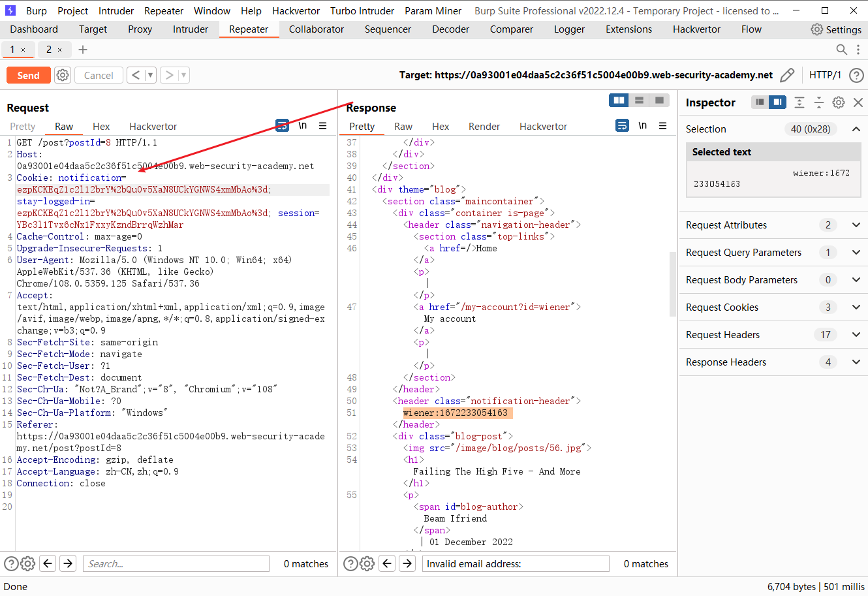Dock Inspector to the left layout toggle
The image size is (868, 596).
pyautogui.click(x=760, y=102)
